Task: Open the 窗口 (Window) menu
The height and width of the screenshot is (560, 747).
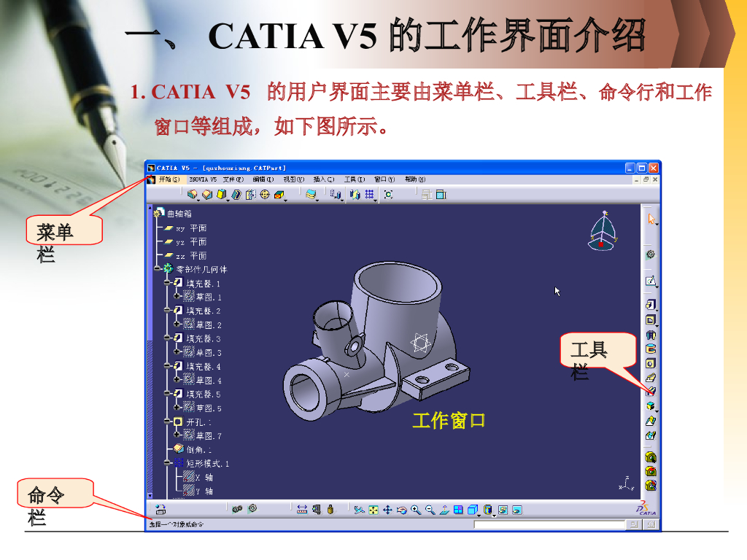Action: (384, 179)
